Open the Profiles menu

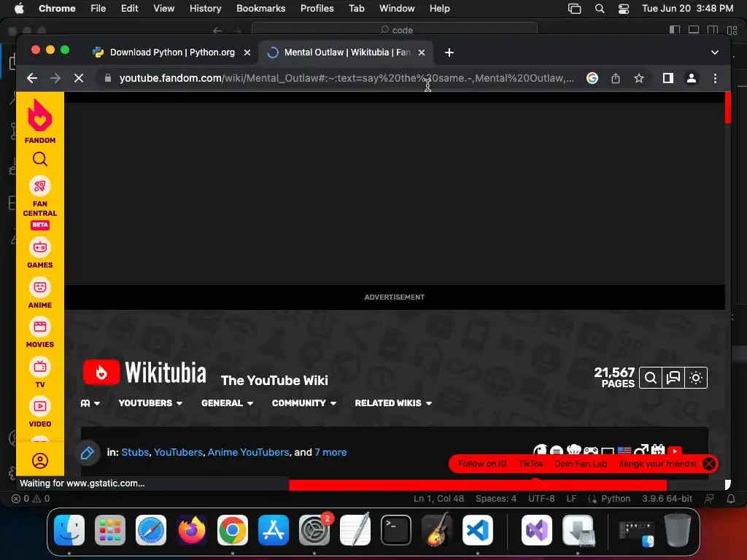(x=317, y=9)
